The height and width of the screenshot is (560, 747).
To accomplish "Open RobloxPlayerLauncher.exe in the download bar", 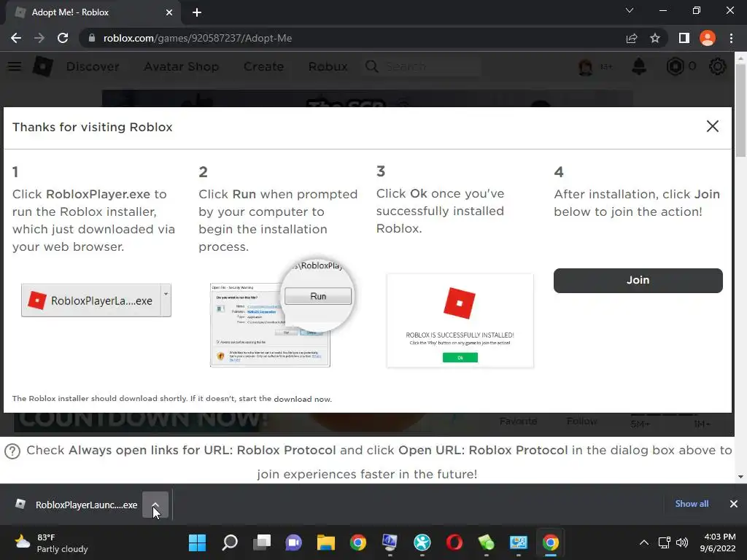I will pos(76,505).
